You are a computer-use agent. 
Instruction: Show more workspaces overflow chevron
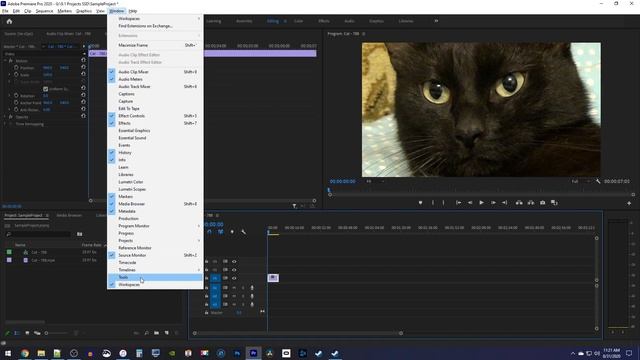pyautogui.click(x=436, y=21)
